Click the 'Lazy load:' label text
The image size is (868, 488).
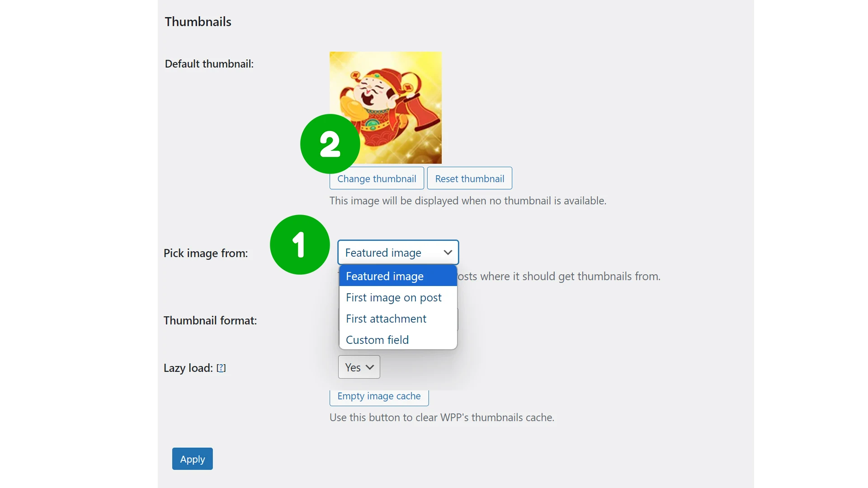[x=188, y=368]
